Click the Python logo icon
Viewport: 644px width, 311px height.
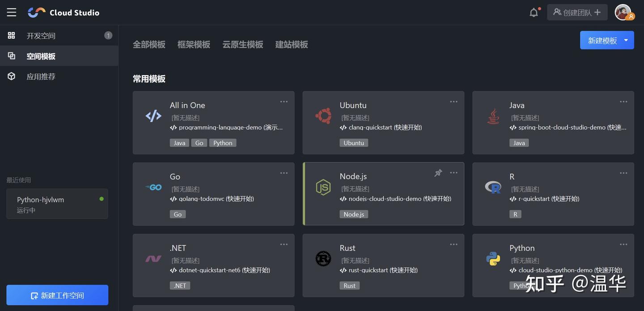point(493,259)
